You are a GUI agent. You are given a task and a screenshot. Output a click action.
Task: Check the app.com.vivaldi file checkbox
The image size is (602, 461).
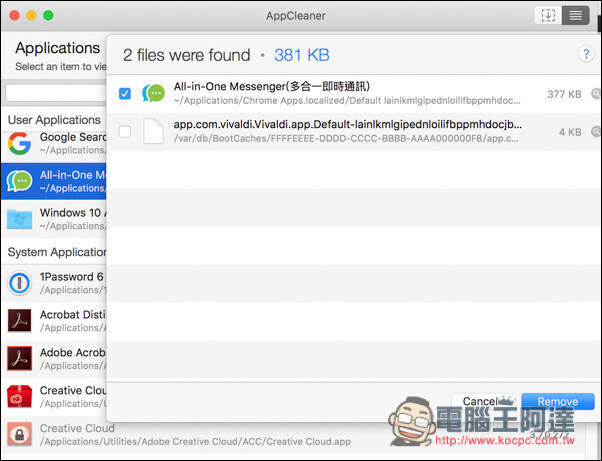pos(125,132)
